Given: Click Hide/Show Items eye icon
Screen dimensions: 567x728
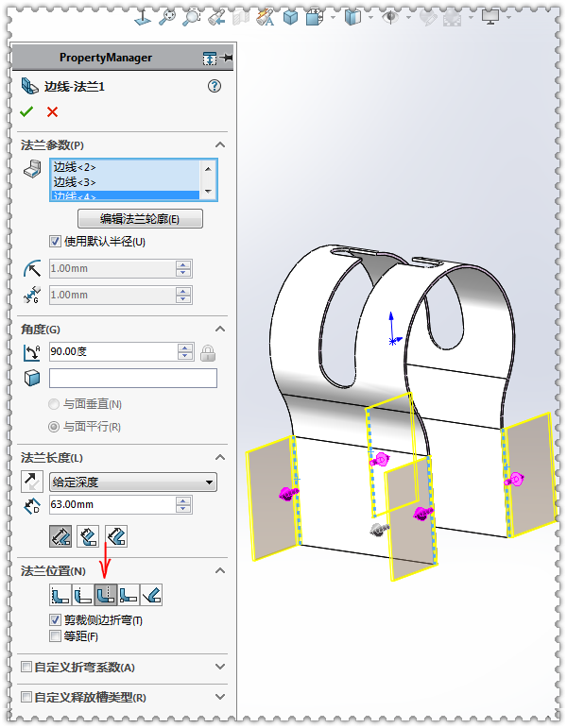Looking at the screenshot, I should (x=390, y=18).
